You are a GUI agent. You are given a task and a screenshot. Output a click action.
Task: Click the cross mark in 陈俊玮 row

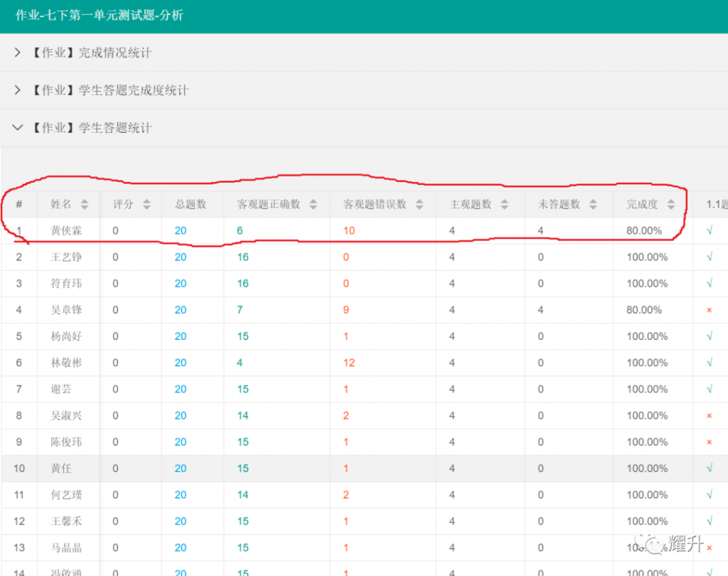[x=710, y=442]
